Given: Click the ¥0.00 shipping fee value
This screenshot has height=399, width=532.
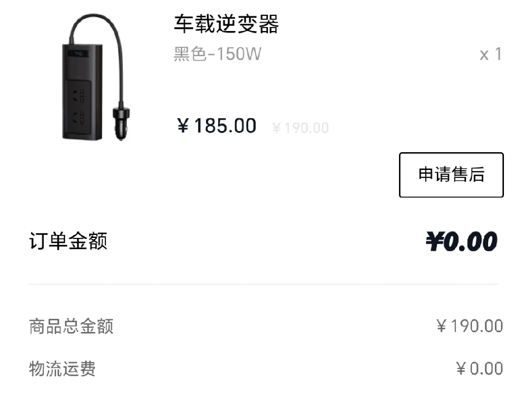Looking at the screenshot, I should pyautogui.click(x=479, y=368).
